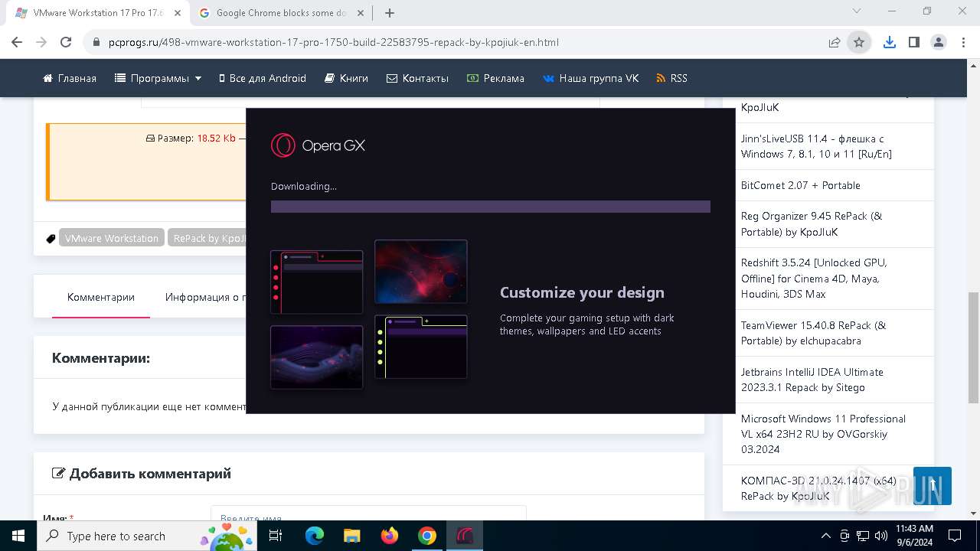Click the Opera GX logo in installer
Screen dimensions: 980x551
pyautogui.click(x=318, y=145)
